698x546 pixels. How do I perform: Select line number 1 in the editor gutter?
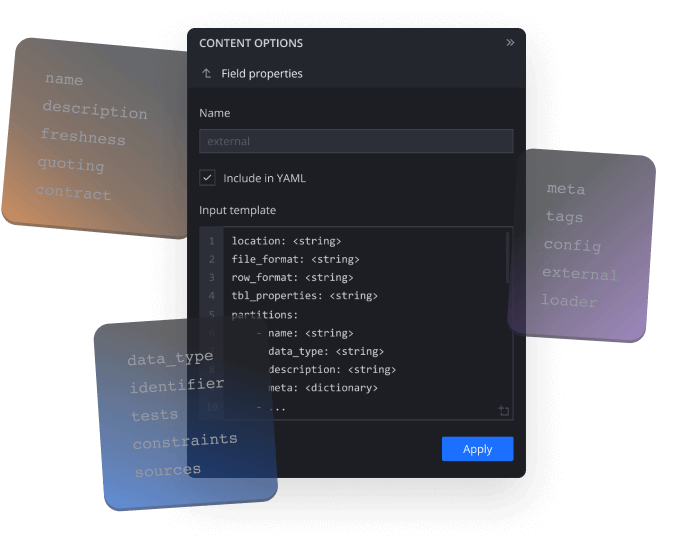[x=211, y=241]
